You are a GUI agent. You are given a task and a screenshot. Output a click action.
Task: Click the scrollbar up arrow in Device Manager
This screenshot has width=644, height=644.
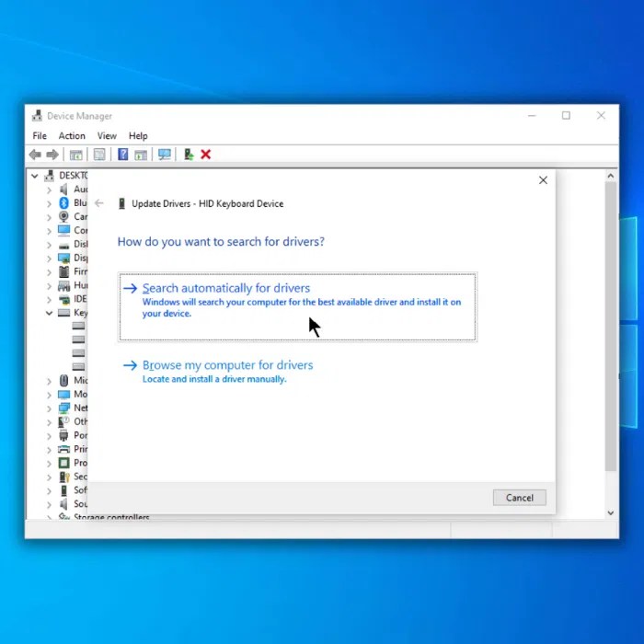pos(610,176)
